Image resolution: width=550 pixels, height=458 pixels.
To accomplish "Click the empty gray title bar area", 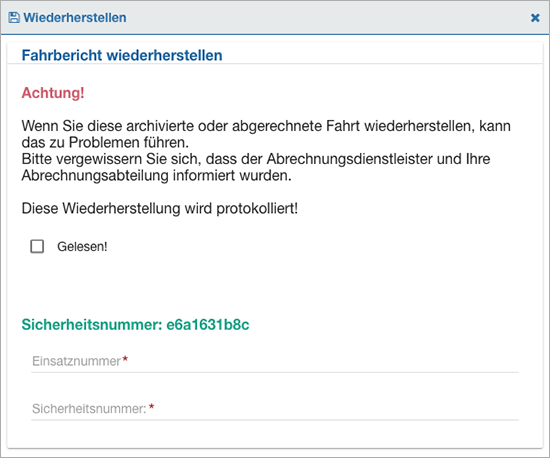I will point(326,18).
